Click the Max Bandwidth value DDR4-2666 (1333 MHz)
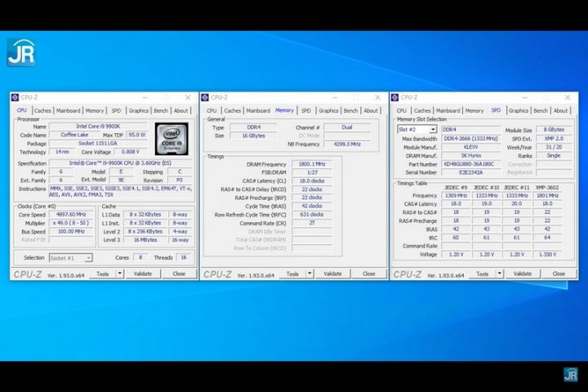Image resolution: width=588 pixels, height=392 pixels. 471,138
